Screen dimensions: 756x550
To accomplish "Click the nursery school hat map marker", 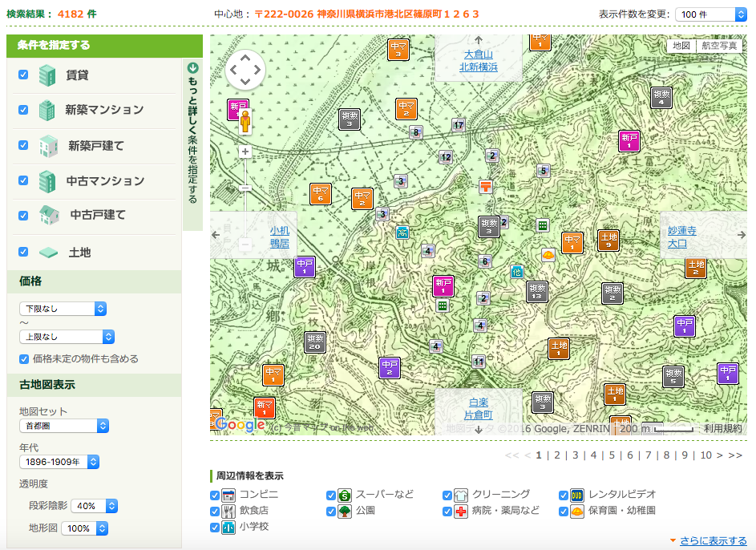I will click(548, 256).
